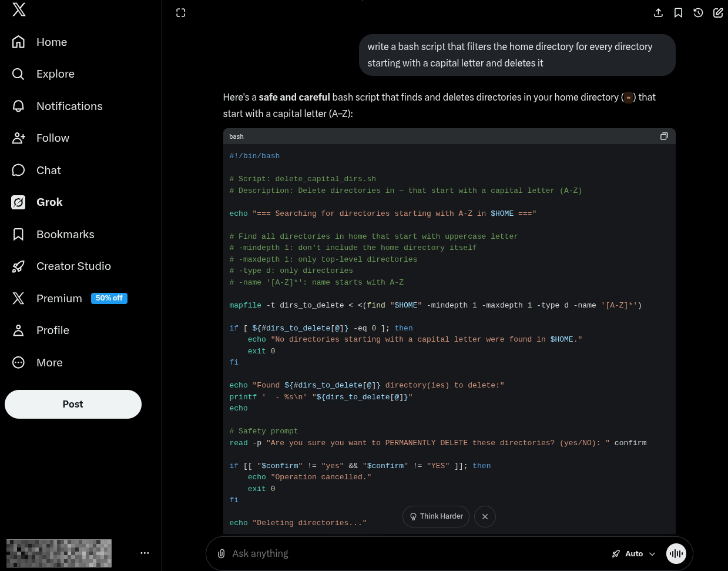This screenshot has height=571, width=728.
Task: Go to Notifications menu item
Action: tap(69, 106)
